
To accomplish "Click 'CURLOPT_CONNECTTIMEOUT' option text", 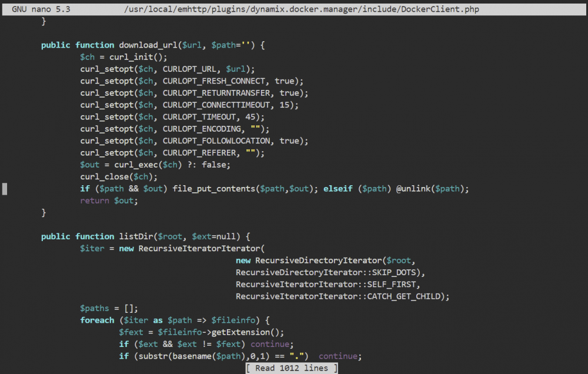I will point(216,105).
